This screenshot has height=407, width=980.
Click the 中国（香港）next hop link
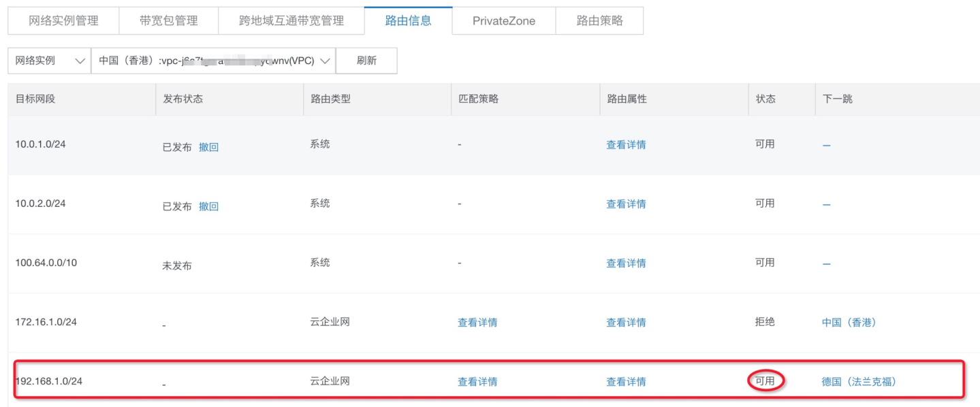click(849, 323)
